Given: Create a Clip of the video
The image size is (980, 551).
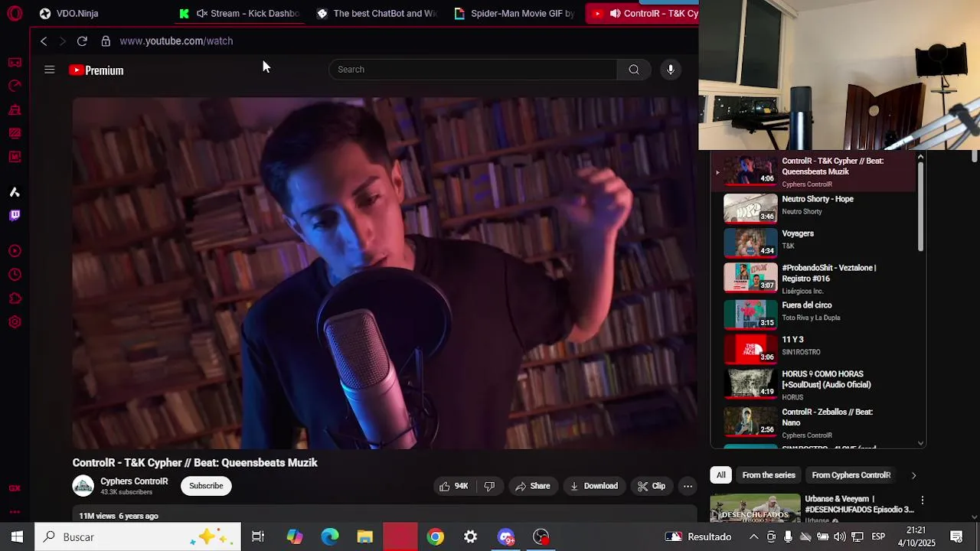Looking at the screenshot, I should tap(651, 486).
